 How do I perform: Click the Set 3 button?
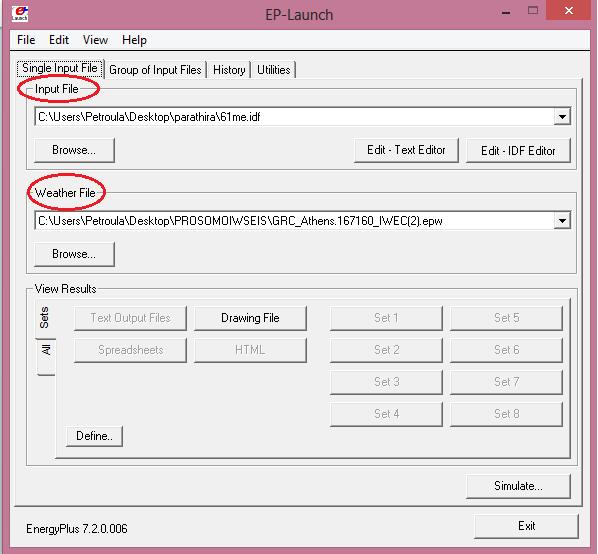click(386, 382)
